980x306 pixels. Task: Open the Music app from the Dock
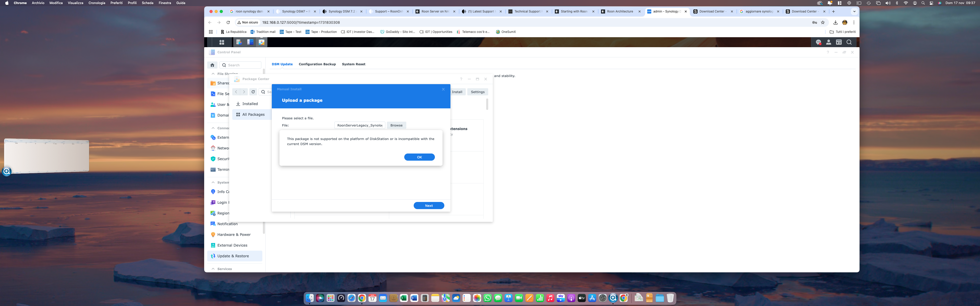(x=550, y=298)
